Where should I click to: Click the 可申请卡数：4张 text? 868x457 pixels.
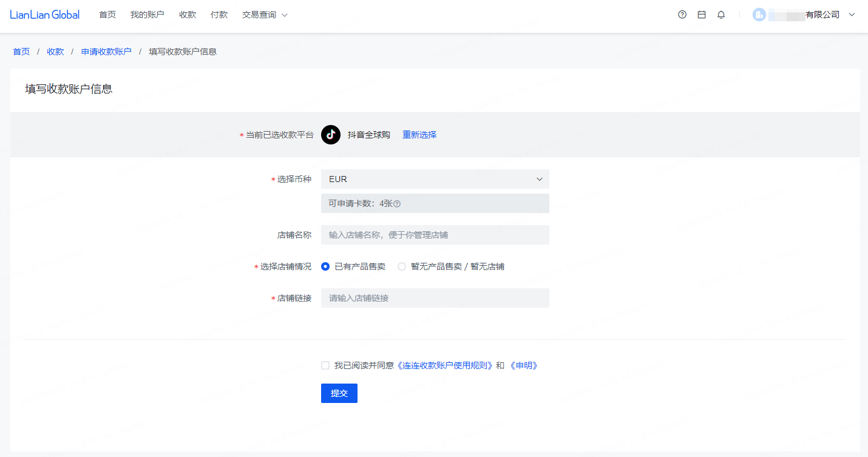[x=361, y=204]
